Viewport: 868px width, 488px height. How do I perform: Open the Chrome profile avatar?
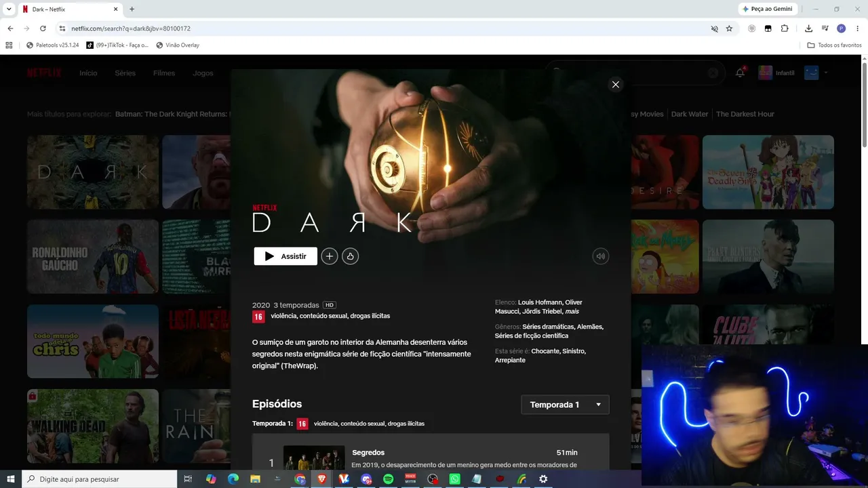[x=841, y=28]
